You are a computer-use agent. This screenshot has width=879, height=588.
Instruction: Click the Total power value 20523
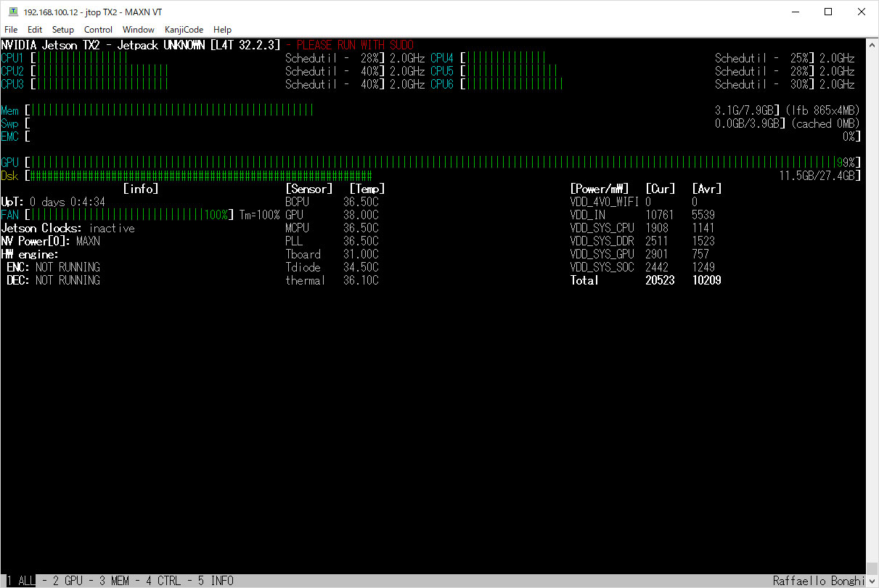tap(660, 280)
